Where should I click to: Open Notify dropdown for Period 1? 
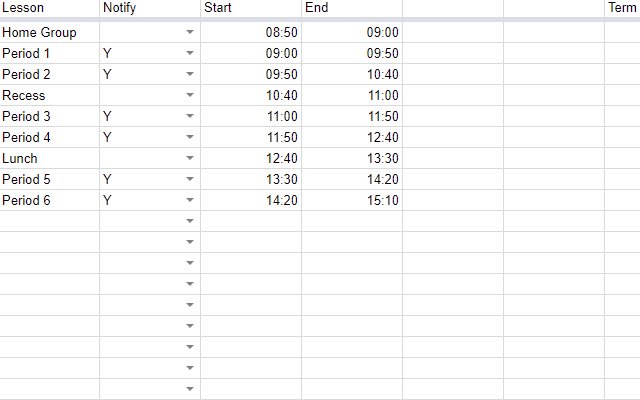[x=190, y=53]
